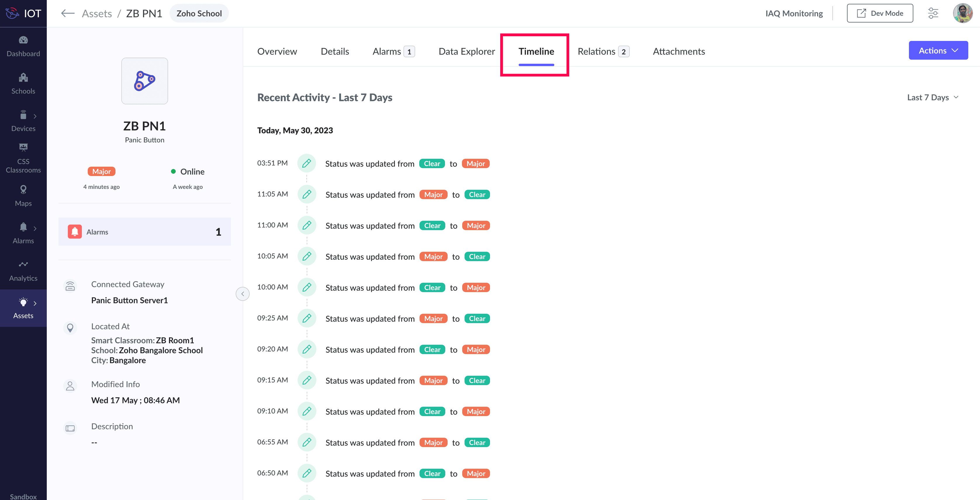Open the settings sliders icon in header
The height and width of the screenshot is (500, 980).
(933, 13)
